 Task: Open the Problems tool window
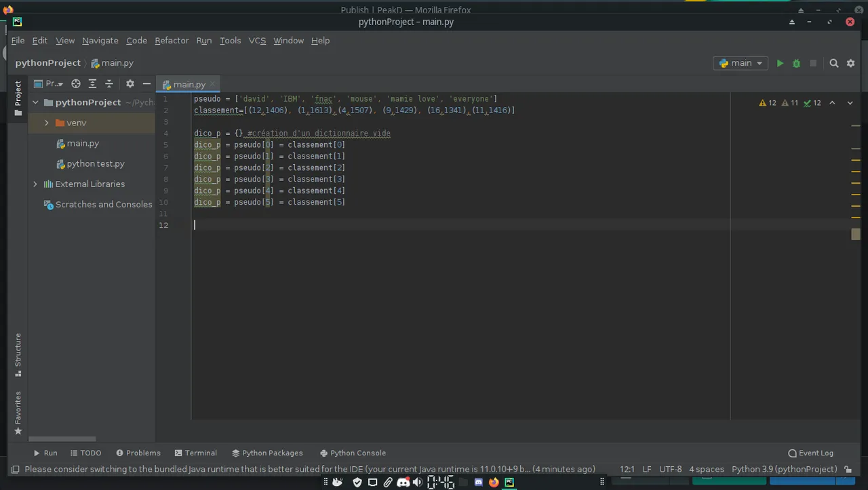point(138,453)
